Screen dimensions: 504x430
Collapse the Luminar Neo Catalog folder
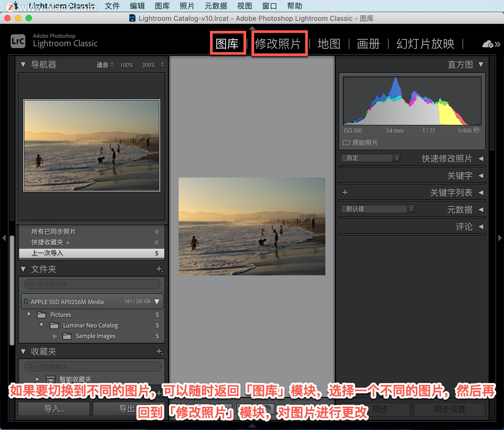click(x=41, y=325)
